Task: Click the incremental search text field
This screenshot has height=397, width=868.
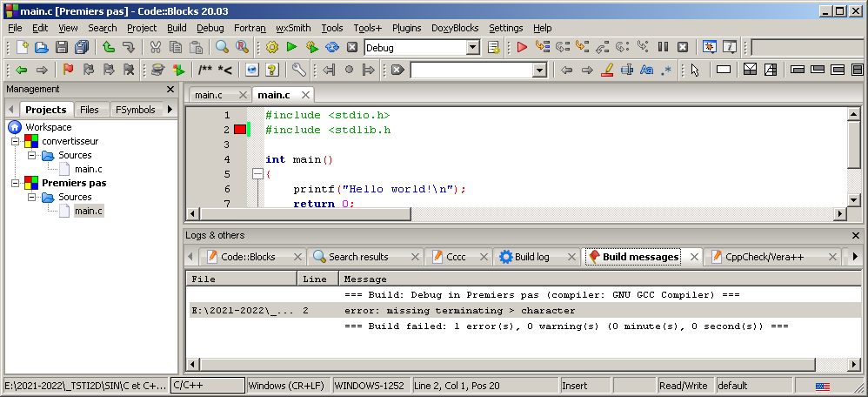Action: tap(471, 70)
